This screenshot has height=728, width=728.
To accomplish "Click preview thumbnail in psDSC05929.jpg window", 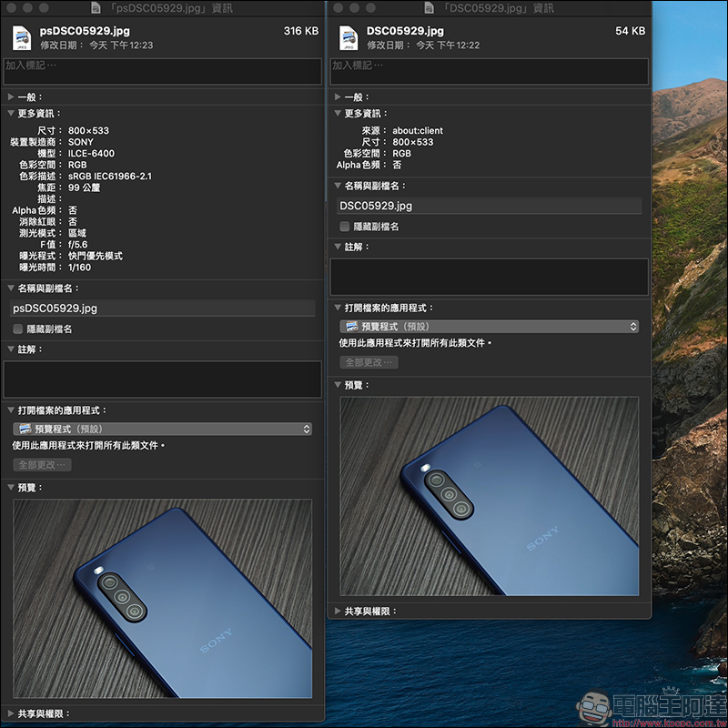I will click(x=163, y=599).
